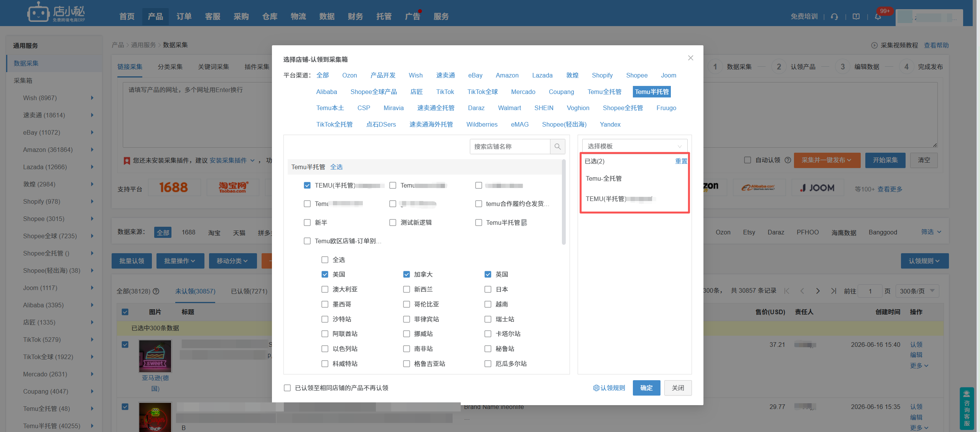Close the store selection dialog
The width and height of the screenshot is (980, 432).
tap(690, 58)
